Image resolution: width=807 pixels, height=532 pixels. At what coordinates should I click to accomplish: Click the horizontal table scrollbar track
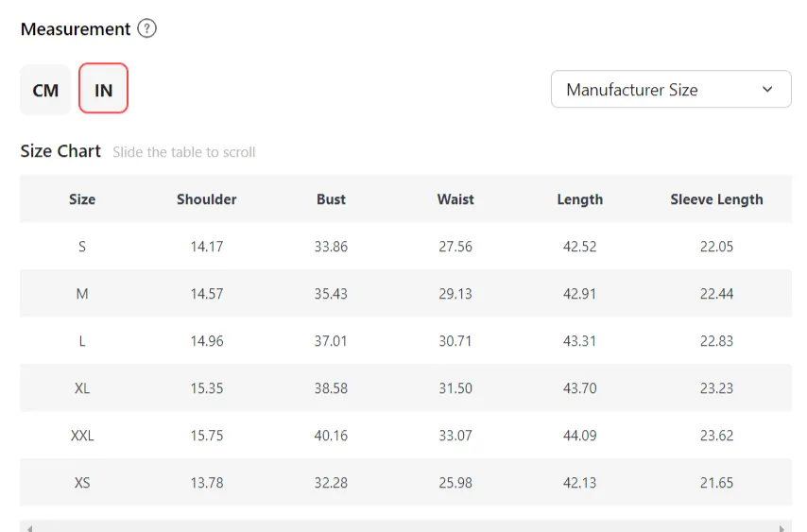404,528
